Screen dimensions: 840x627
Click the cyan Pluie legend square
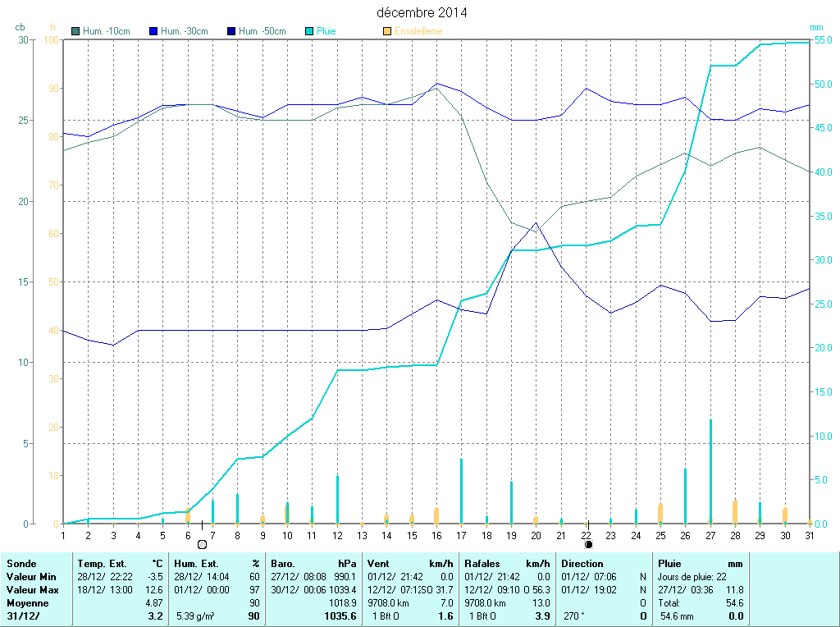click(309, 31)
